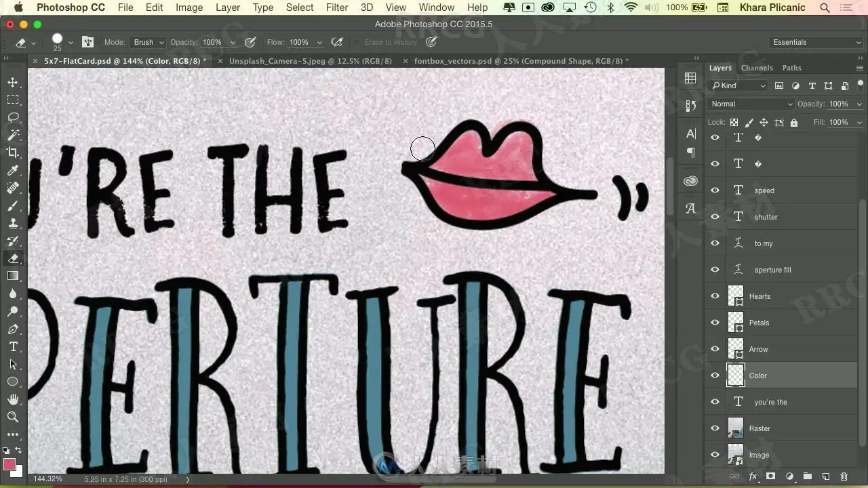Tick the Erase to History checkbox
868x488 pixels.
[357, 43]
